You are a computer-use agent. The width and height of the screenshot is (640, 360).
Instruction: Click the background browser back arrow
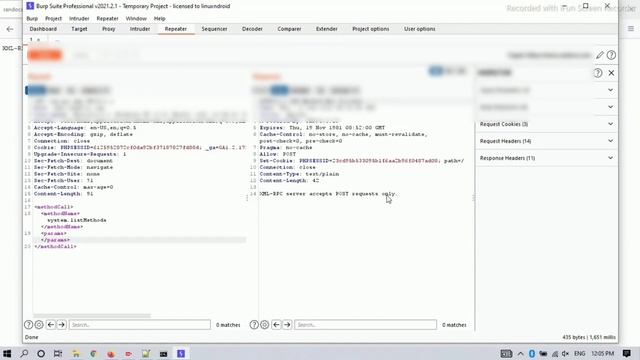10,29
